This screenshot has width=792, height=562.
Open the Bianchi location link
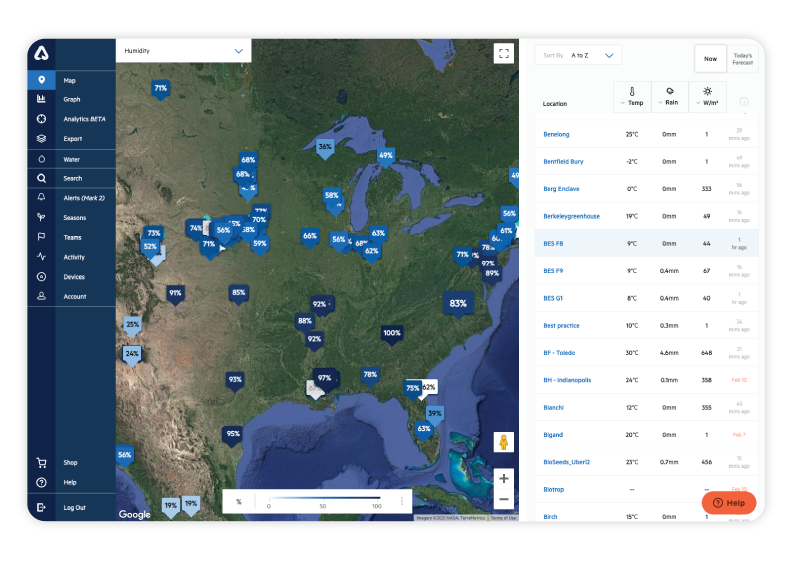click(553, 407)
